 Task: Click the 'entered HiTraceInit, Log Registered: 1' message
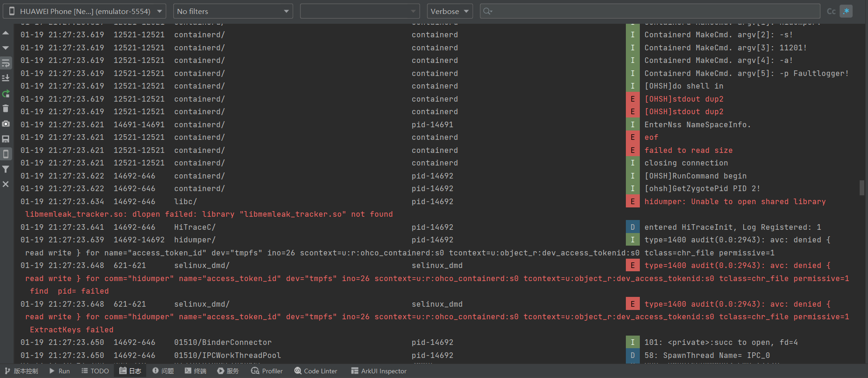[732, 227]
